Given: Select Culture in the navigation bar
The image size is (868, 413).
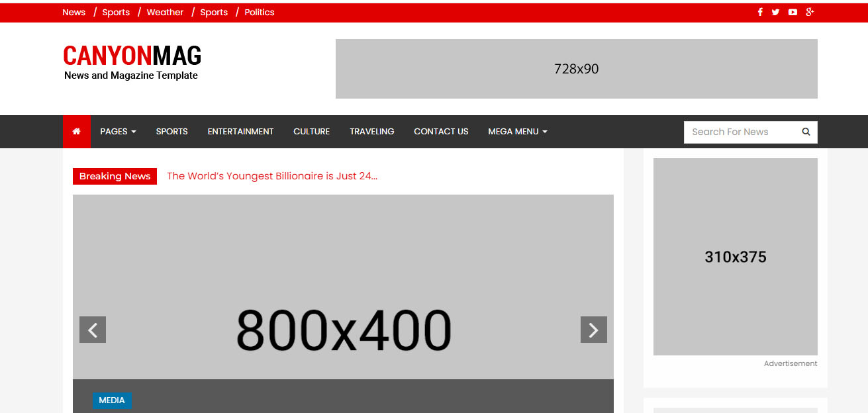Looking at the screenshot, I should tap(311, 132).
